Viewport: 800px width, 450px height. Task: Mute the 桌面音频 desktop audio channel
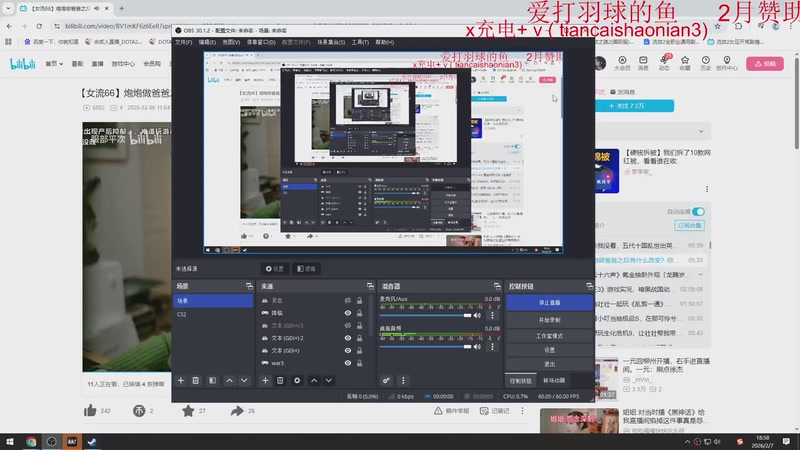click(478, 347)
